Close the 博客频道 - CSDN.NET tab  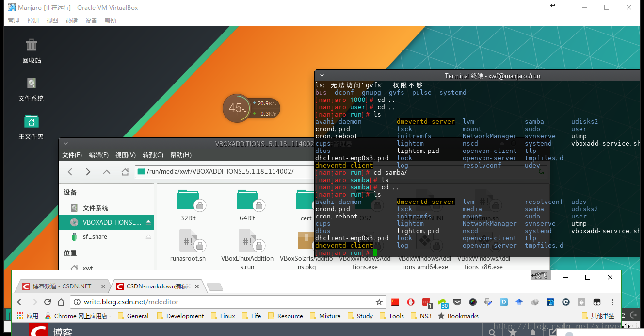point(102,286)
